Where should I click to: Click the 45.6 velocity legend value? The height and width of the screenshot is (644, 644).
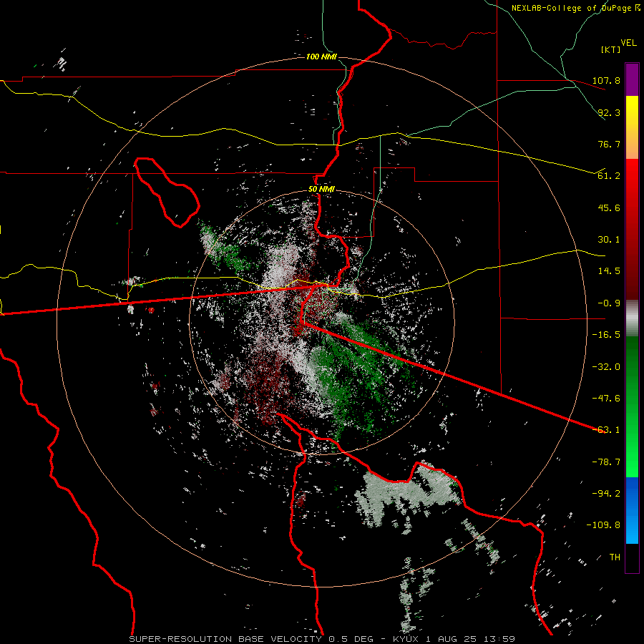(x=609, y=208)
